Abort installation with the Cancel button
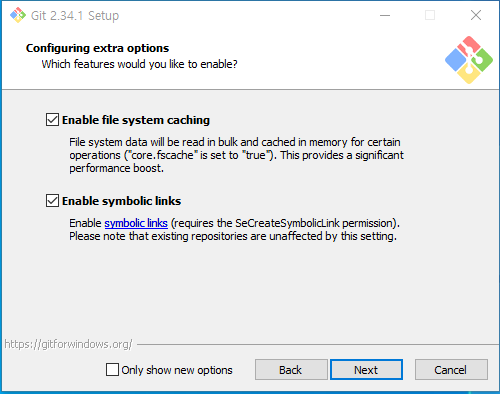The width and height of the screenshot is (500, 394). tap(451, 369)
